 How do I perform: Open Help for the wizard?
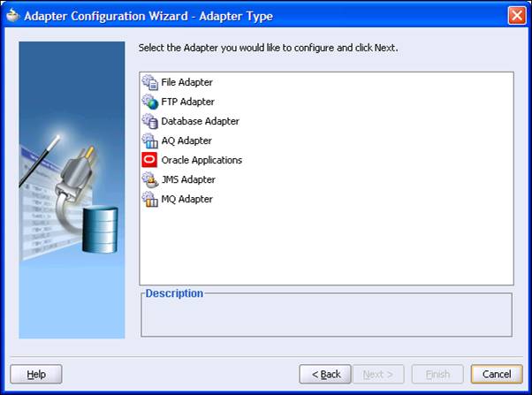36,374
